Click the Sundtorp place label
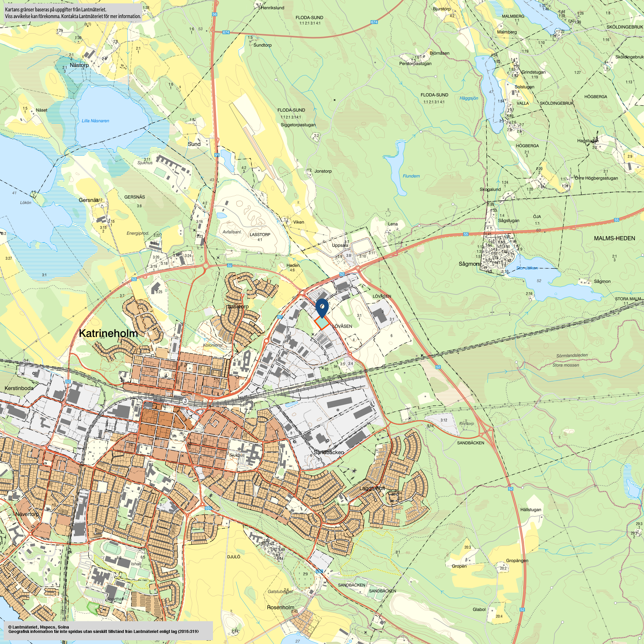This screenshot has height=644, width=644. (x=263, y=45)
